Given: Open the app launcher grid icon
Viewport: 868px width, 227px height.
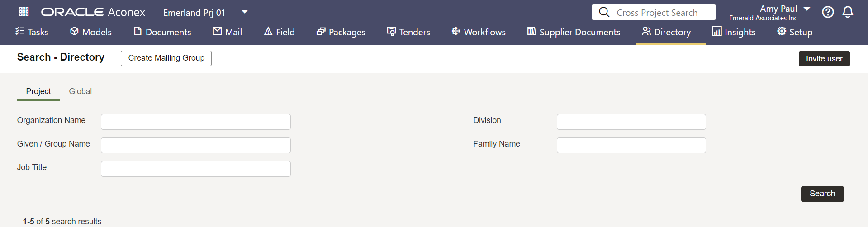Looking at the screenshot, I should coord(24,12).
